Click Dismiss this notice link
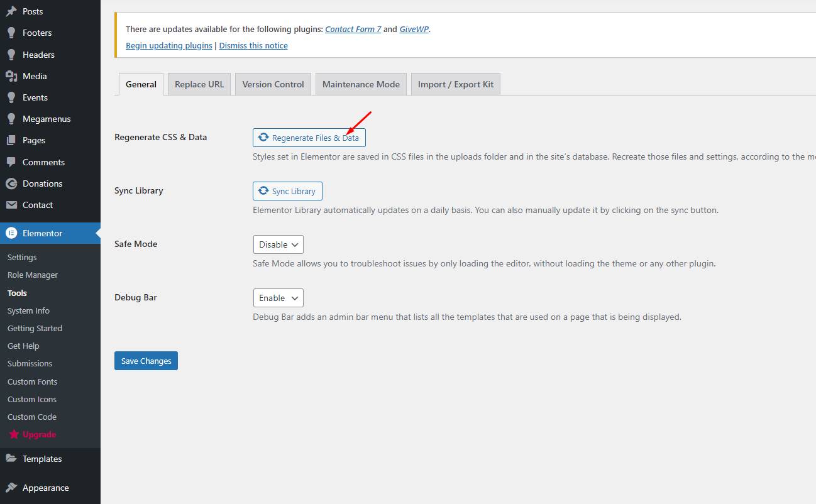The width and height of the screenshot is (816, 504). coord(253,45)
